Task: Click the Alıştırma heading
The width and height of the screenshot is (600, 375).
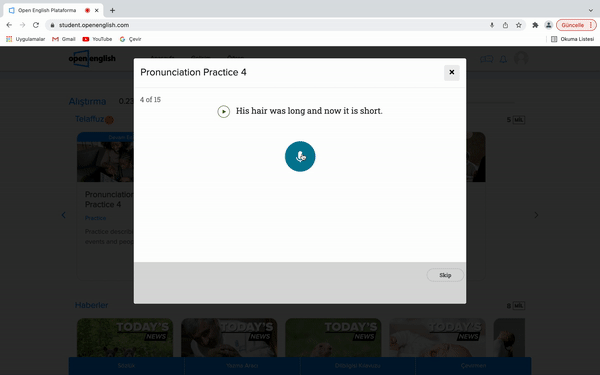Action: click(87, 101)
